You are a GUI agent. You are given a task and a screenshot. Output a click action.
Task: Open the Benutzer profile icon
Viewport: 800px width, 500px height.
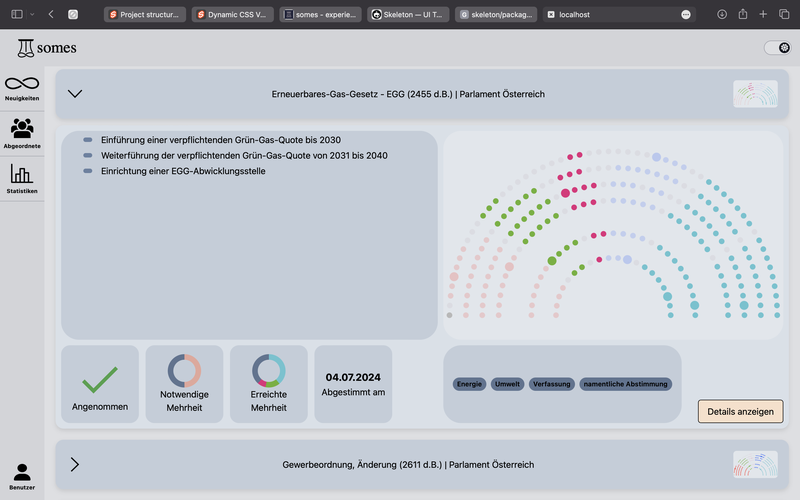click(x=22, y=474)
